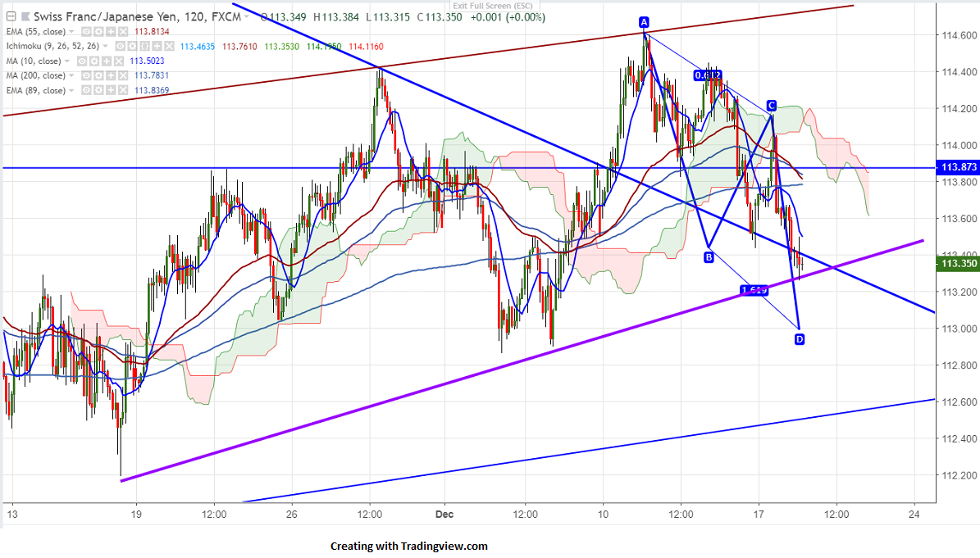Click the 112.200 price axis label
980x558 pixels.
click(959, 475)
